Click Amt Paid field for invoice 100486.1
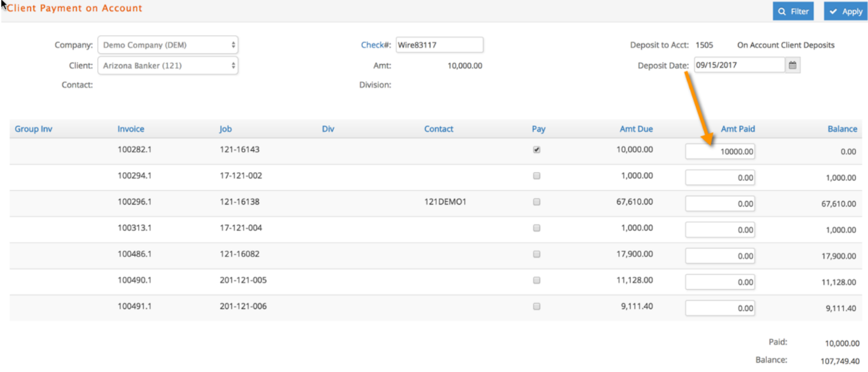868x372 pixels. pyautogui.click(x=720, y=256)
